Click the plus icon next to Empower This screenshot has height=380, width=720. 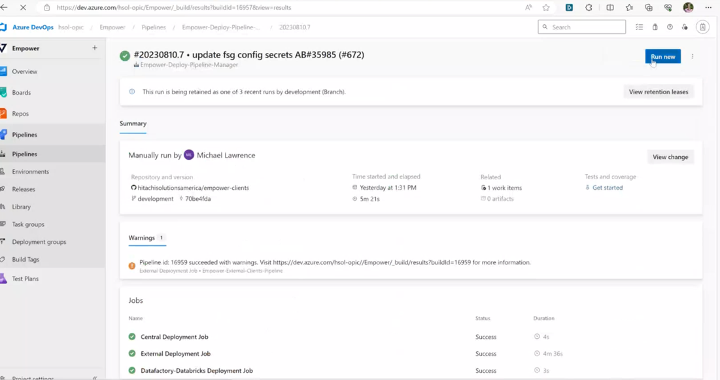point(95,48)
